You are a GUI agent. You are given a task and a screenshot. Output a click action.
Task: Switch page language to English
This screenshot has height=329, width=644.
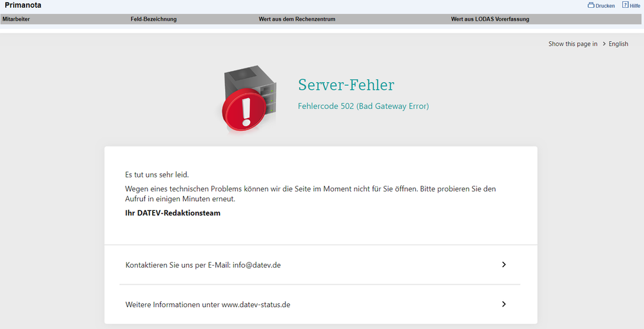618,44
